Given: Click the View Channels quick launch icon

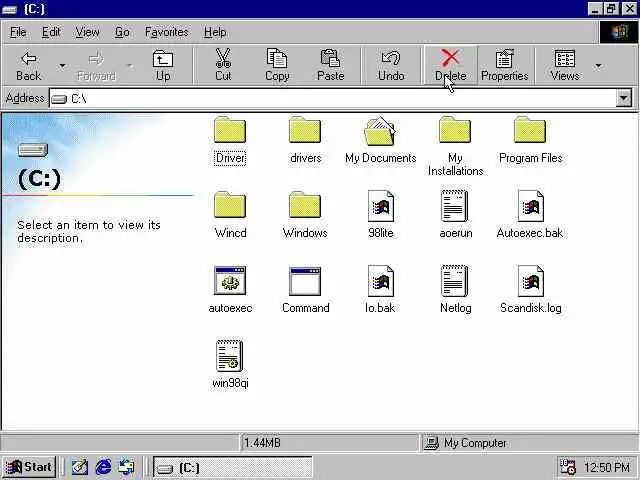Looking at the screenshot, I should (x=127, y=467).
